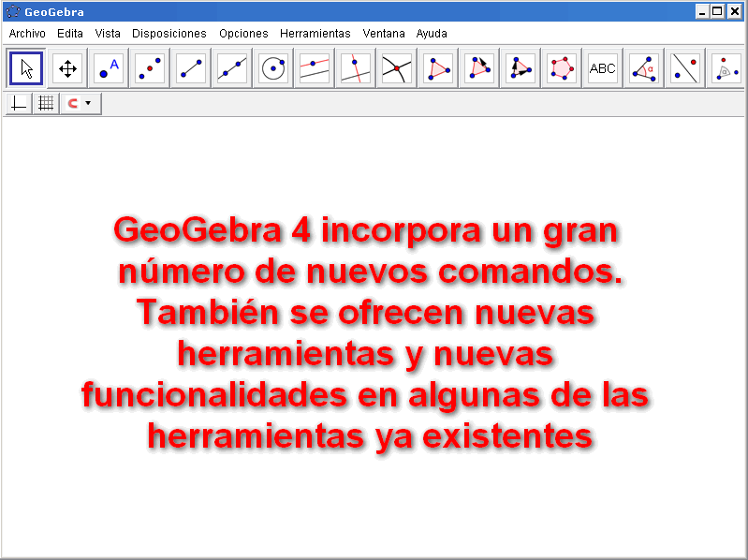Image resolution: width=748 pixels, height=560 pixels.
Task: Expand the point capturing dropdown arrow
Action: click(x=89, y=104)
